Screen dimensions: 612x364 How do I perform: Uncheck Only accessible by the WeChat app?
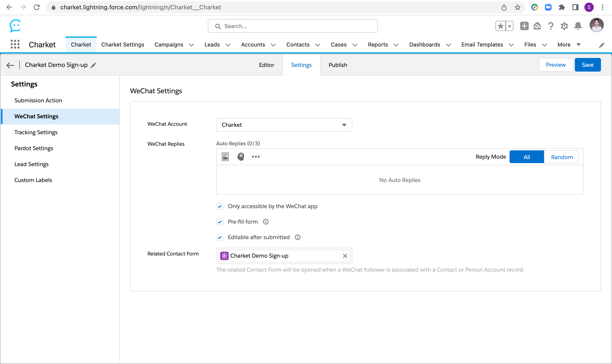220,206
